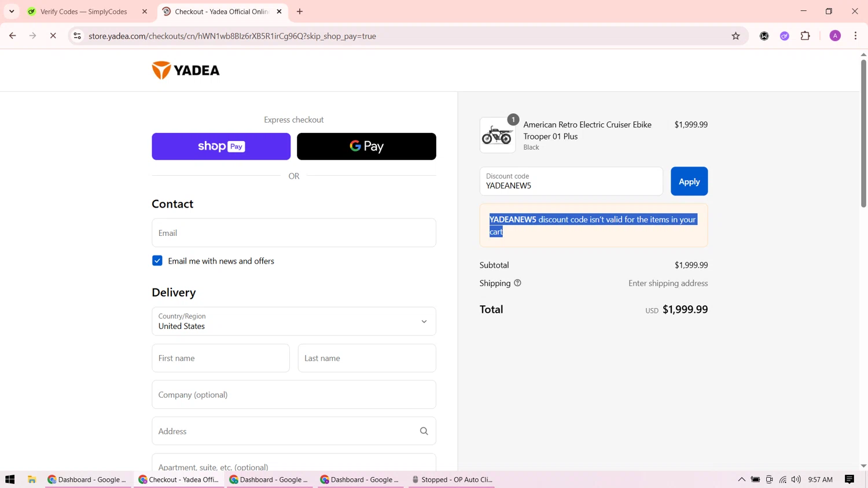Click the YADEANEW5 invalid code message
Screen dimensions: 868x488
tap(594, 225)
